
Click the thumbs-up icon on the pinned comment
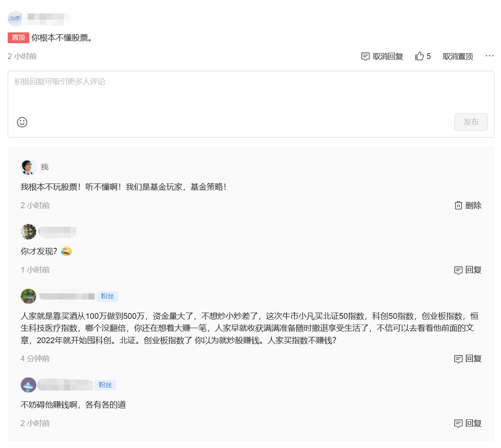[420, 56]
